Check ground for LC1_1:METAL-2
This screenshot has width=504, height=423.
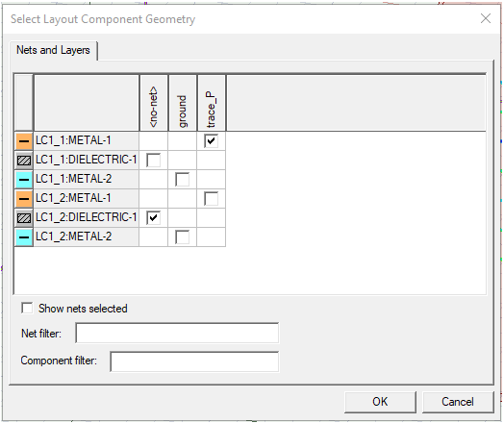click(182, 179)
